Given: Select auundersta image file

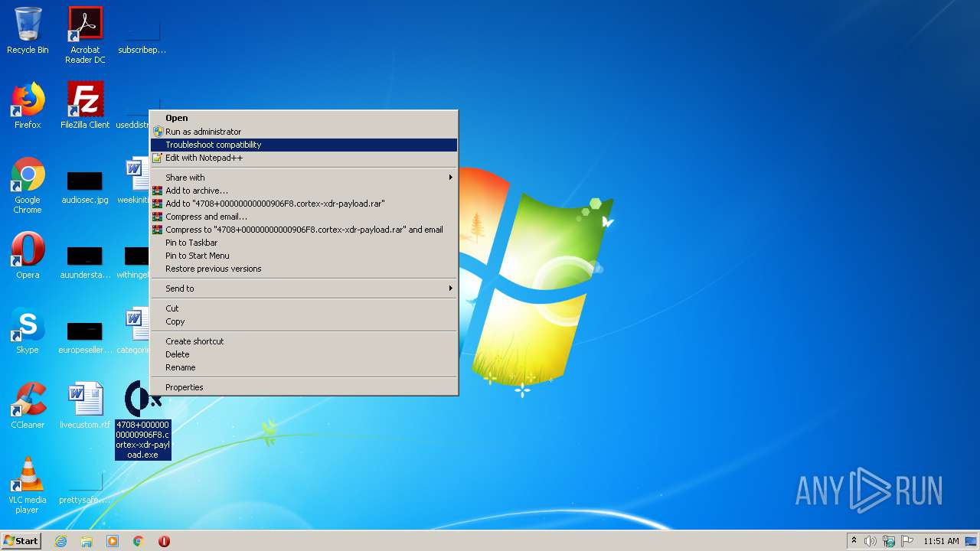Looking at the screenshot, I should point(85,262).
